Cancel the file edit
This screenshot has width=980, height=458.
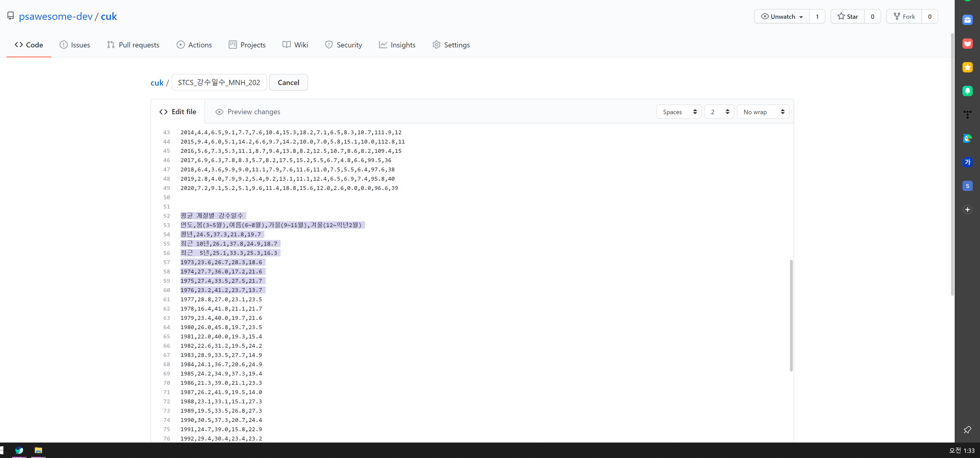(x=288, y=82)
